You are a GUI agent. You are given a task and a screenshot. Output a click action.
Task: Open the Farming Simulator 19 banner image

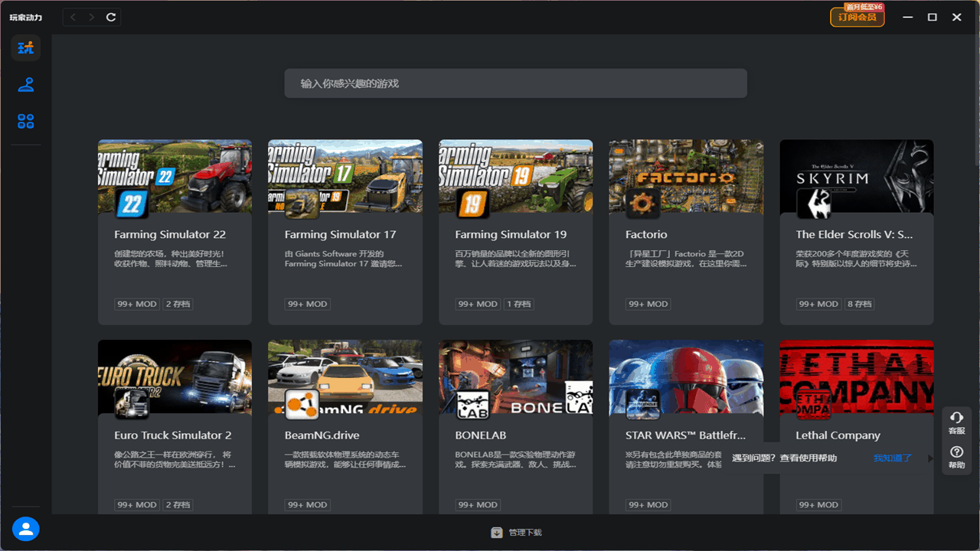pos(515,176)
